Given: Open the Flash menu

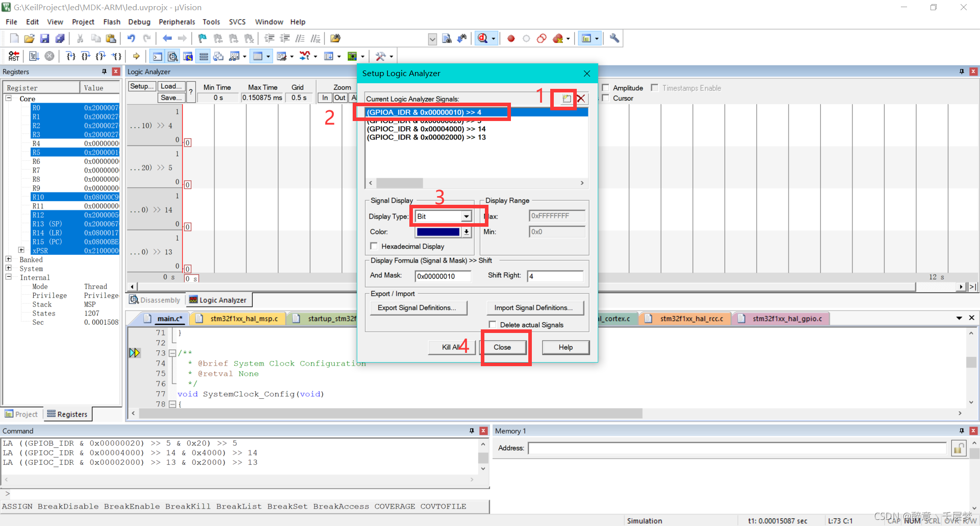Looking at the screenshot, I should (x=112, y=22).
